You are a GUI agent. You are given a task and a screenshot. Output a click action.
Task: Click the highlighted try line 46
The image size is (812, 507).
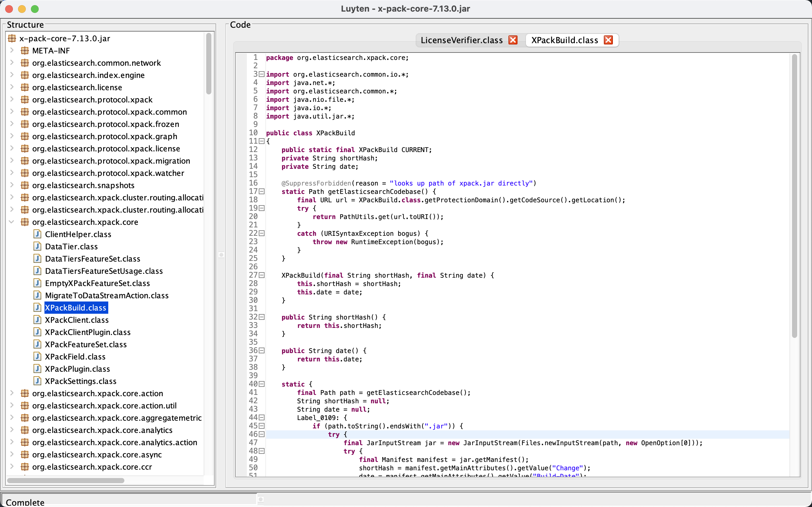[x=527, y=435]
